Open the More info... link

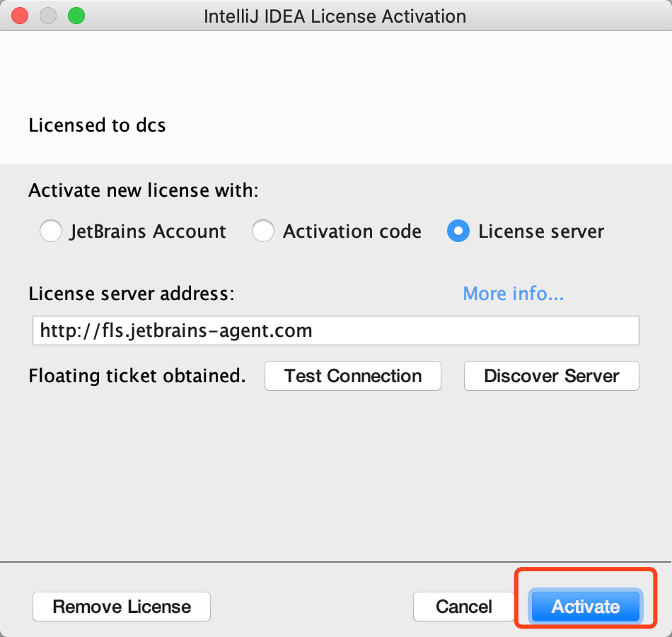pos(514,294)
